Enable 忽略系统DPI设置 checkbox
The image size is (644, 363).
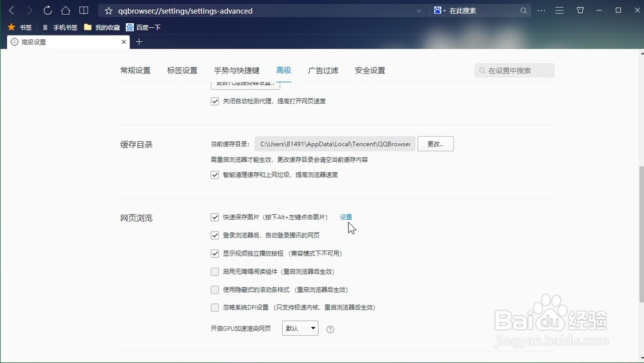pos(215,307)
